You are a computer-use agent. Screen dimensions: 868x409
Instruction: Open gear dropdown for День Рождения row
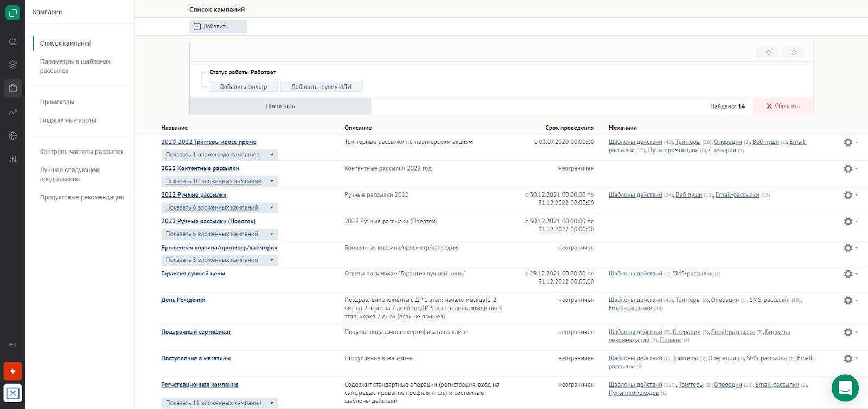(x=850, y=300)
